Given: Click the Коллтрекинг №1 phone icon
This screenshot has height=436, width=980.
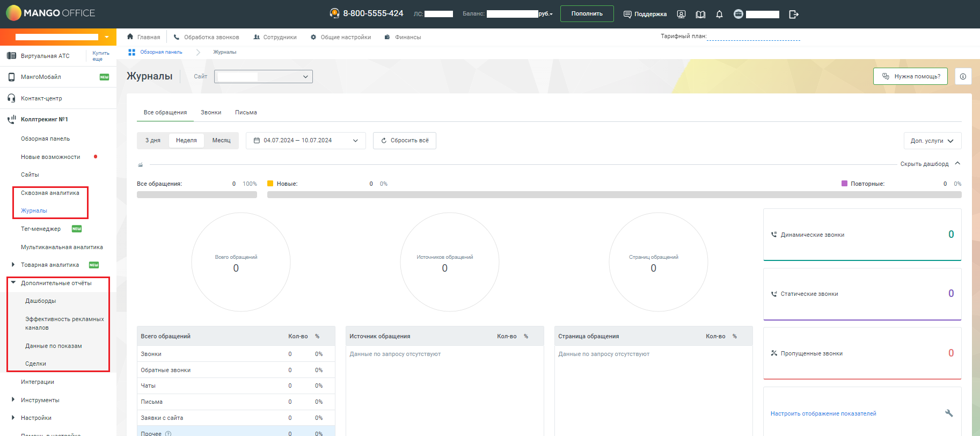Looking at the screenshot, I should click(11, 119).
